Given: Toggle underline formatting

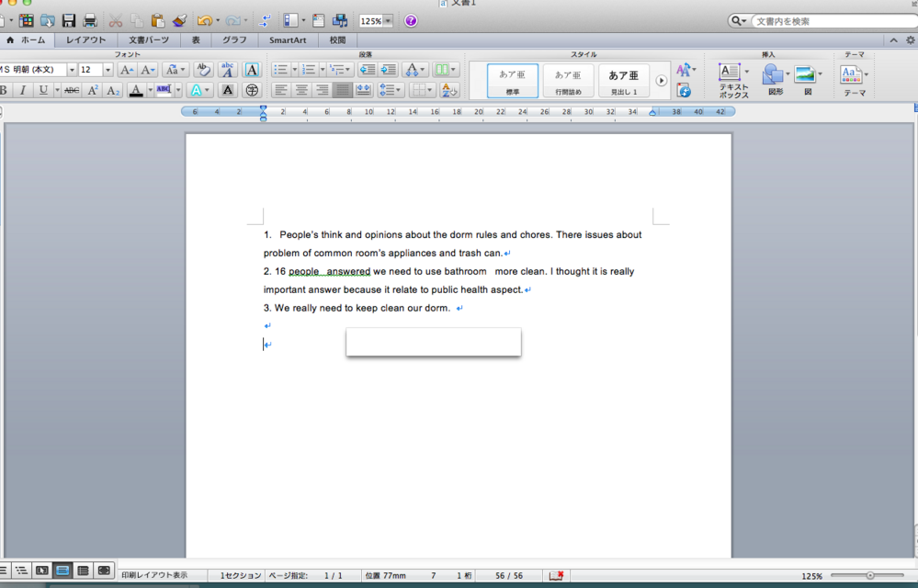Looking at the screenshot, I should [x=43, y=90].
